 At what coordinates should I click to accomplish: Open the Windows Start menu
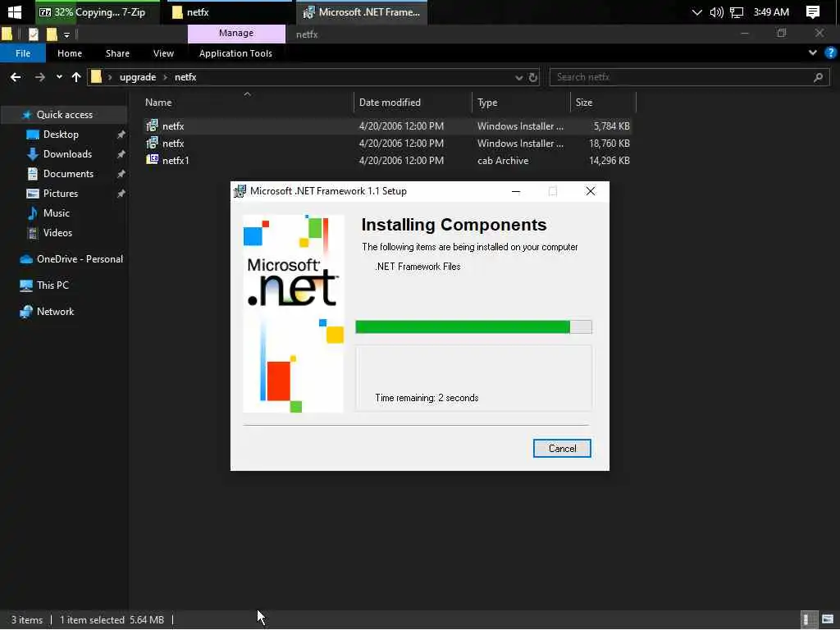[15, 11]
